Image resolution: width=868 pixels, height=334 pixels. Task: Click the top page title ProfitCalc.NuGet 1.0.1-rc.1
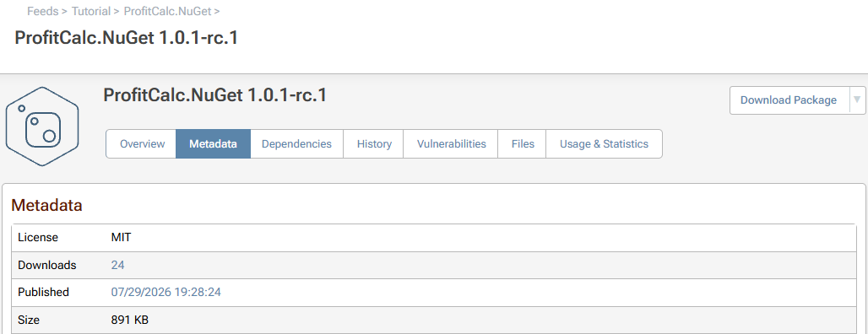pyautogui.click(x=126, y=37)
